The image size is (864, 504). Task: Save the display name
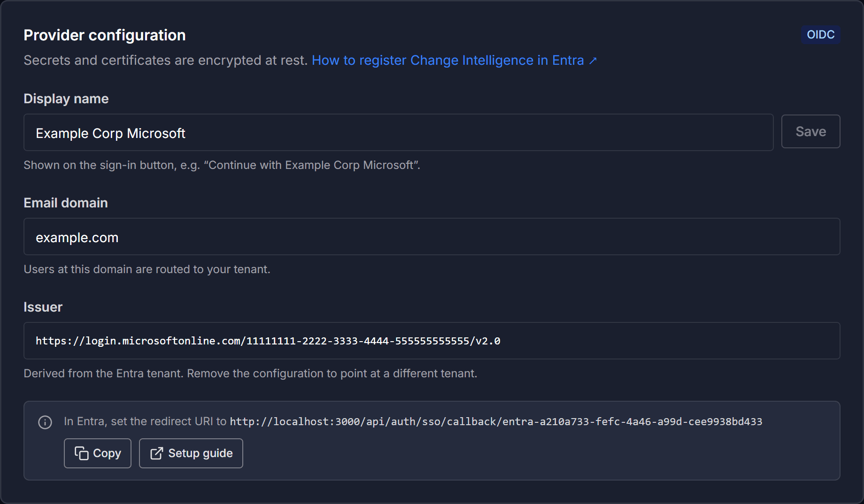pyautogui.click(x=810, y=132)
